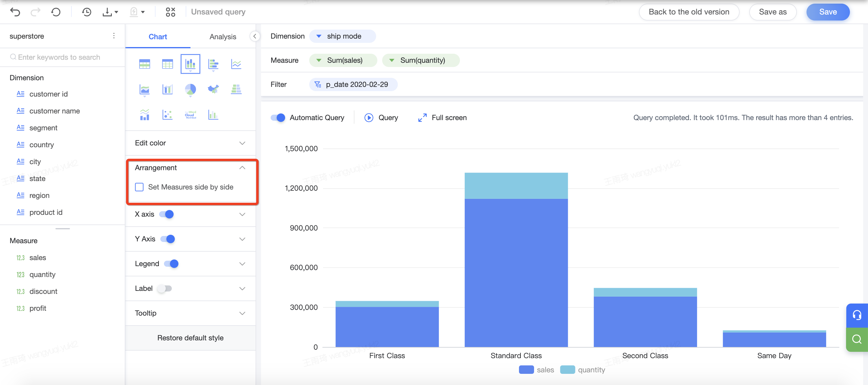Image resolution: width=868 pixels, height=385 pixels.
Task: Click the redo arrow icon
Action: tap(35, 12)
